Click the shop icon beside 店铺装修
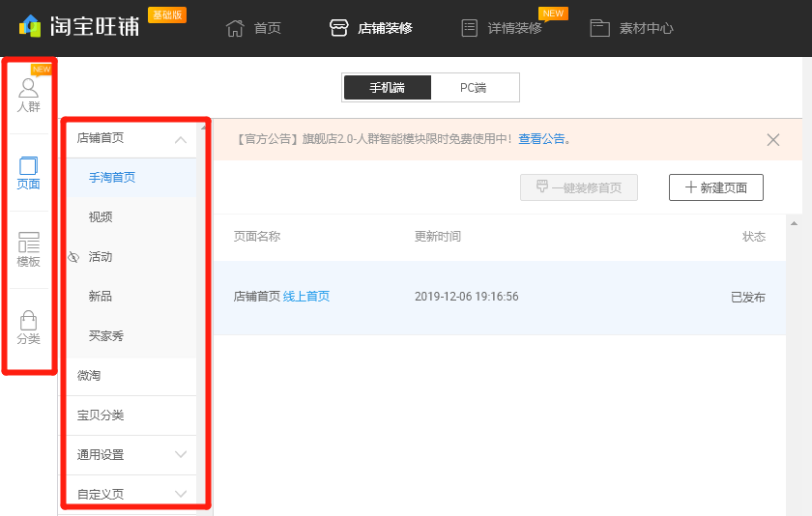Image resolution: width=812 pixels, height=516 pixels. (x=339, y=28)
